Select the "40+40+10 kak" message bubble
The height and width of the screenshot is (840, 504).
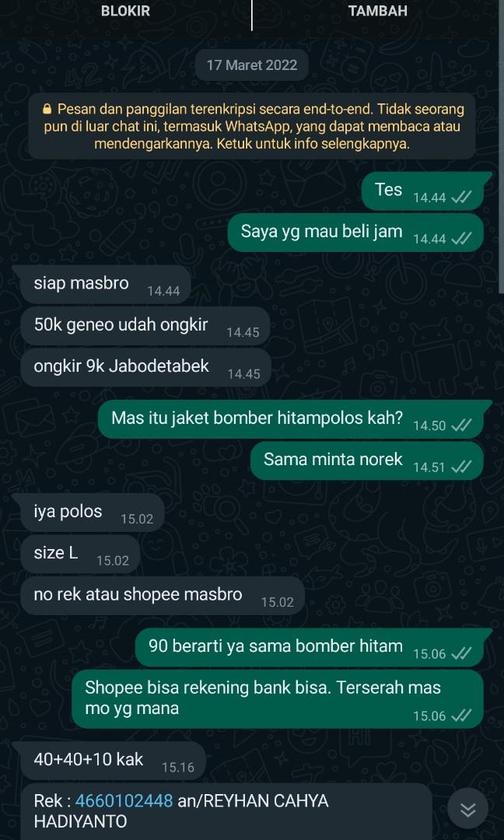coord(113,761)
